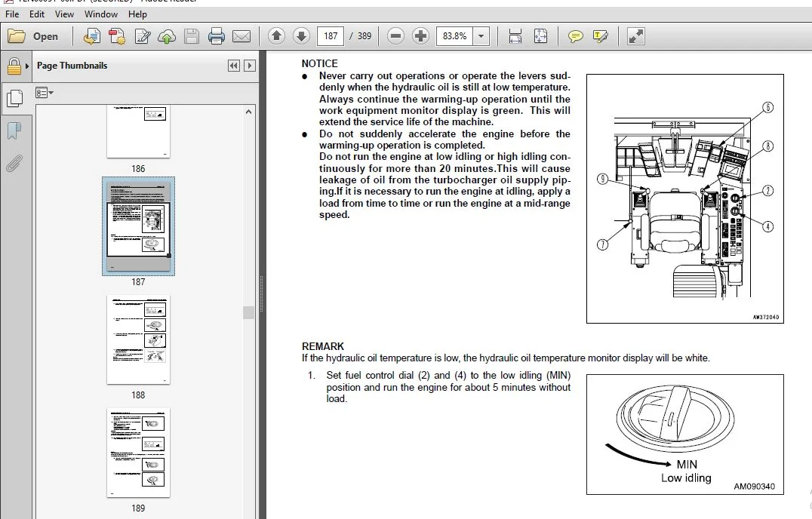The height and width of the screenshot is (519, 812).
Task: Switch to read mode expand icon
Action: click(635, 36)
